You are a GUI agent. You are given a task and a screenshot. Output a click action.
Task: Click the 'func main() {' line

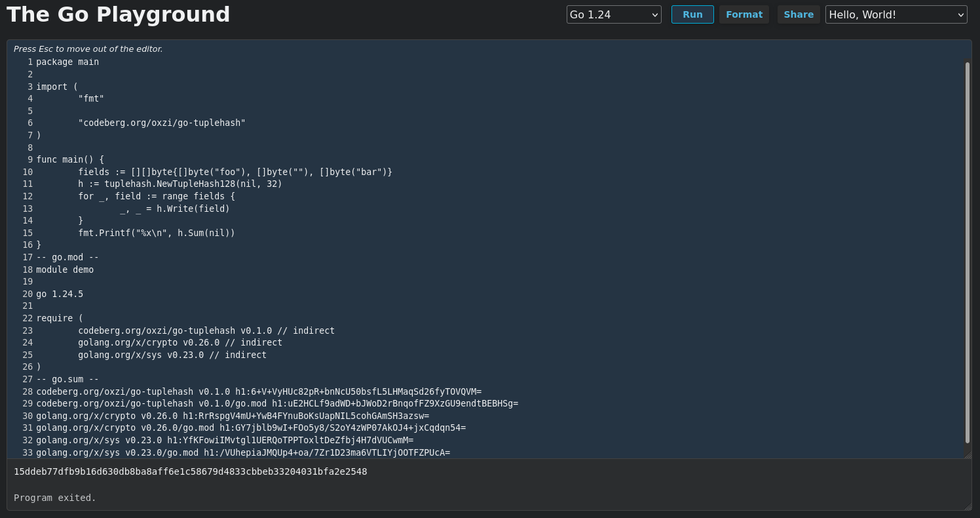(70, 159)
